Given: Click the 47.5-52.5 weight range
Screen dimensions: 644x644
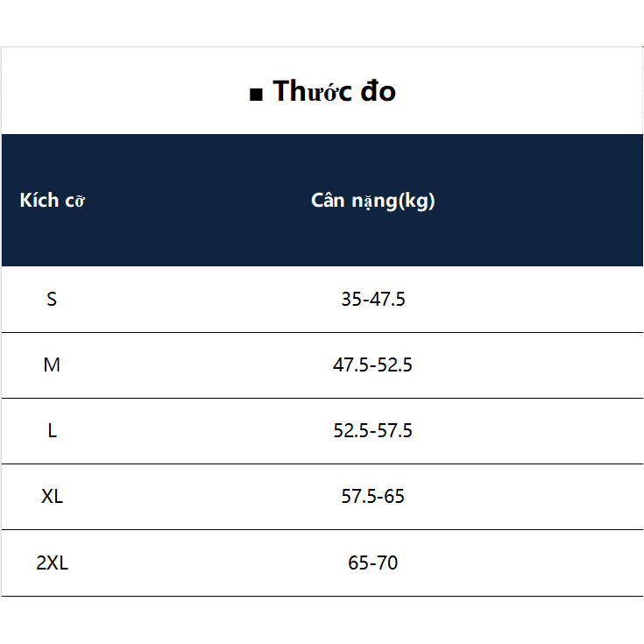Looking at the screenshot, I should 373,365.
